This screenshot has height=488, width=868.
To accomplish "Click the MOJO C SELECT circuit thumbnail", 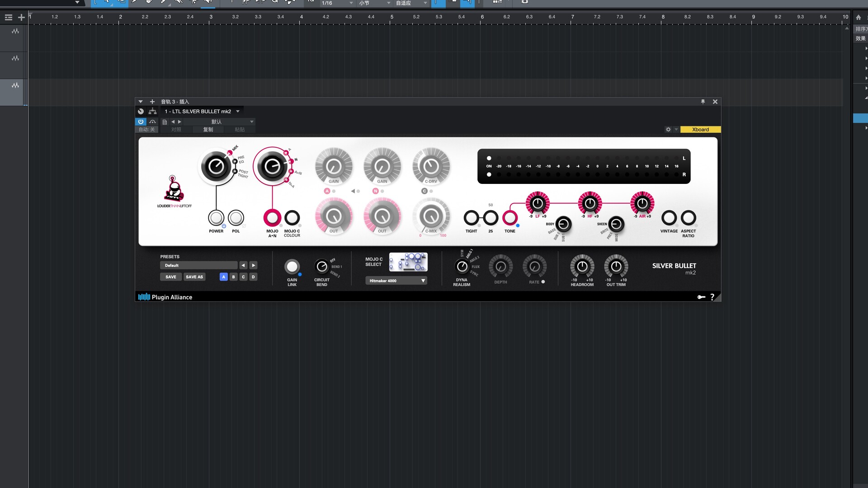I will tap(408, 262).
